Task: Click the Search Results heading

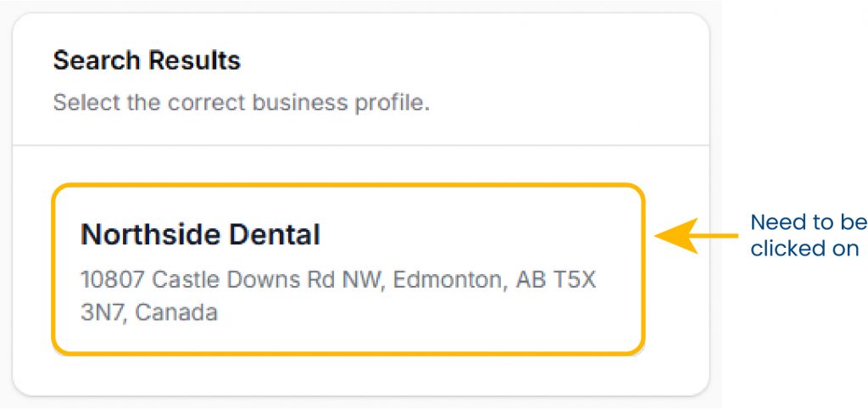Action: click(x=147, y=60)
